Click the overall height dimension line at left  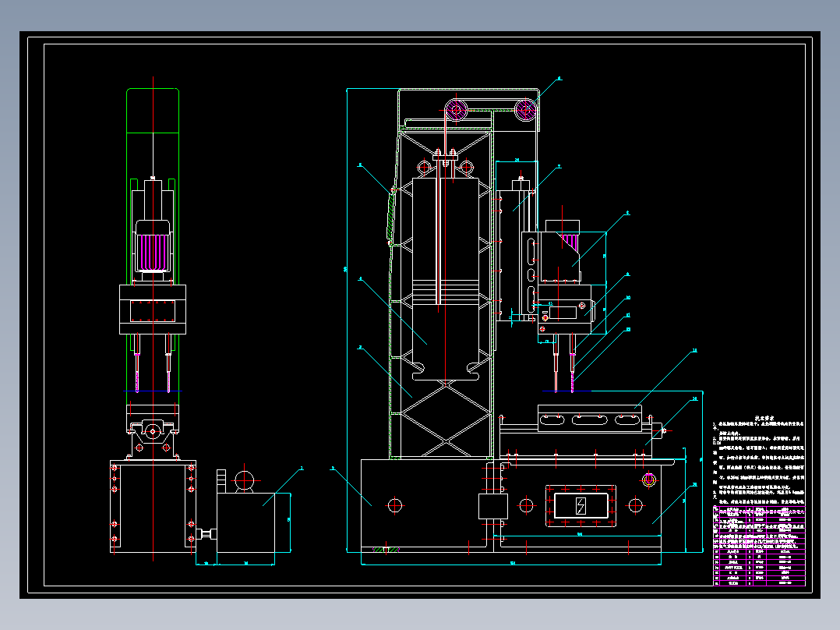[x=348, y=320]
